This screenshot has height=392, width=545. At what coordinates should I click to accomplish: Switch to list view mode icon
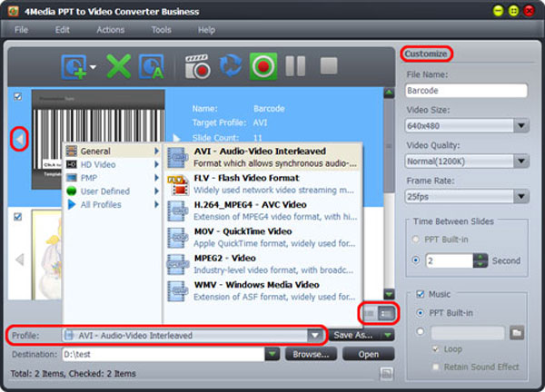pyautogui.click(x=386, y=314)
